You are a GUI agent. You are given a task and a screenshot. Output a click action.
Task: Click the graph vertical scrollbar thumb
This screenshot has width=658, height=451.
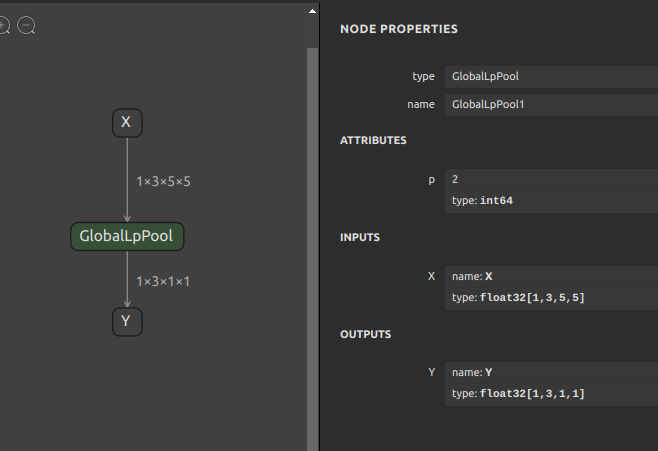(x=312, y=249)
